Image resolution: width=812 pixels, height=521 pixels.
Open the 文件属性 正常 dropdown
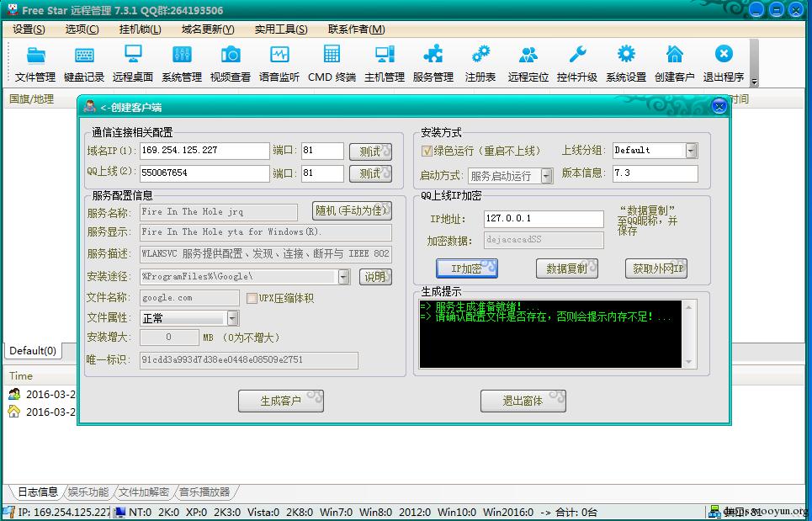pyautogui.click(x=233, y=318)
